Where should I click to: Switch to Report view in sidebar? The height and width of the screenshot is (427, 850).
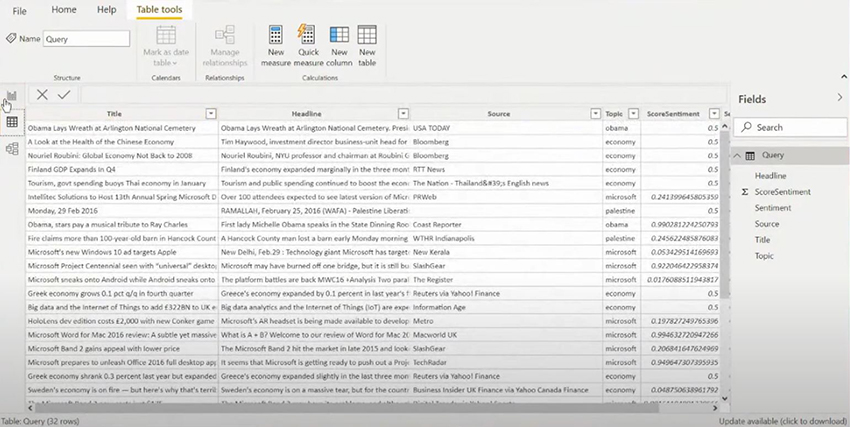pos(12,96)
